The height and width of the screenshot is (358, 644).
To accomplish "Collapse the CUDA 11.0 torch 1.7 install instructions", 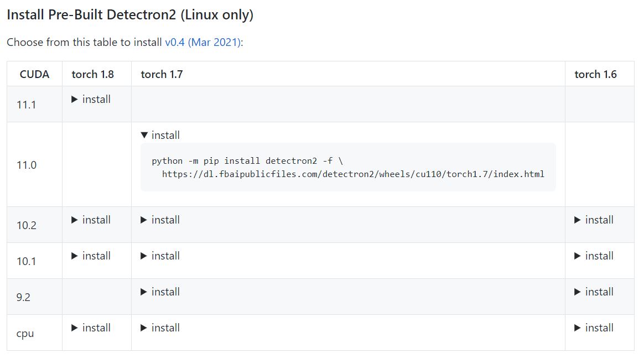I will (160, 135).
